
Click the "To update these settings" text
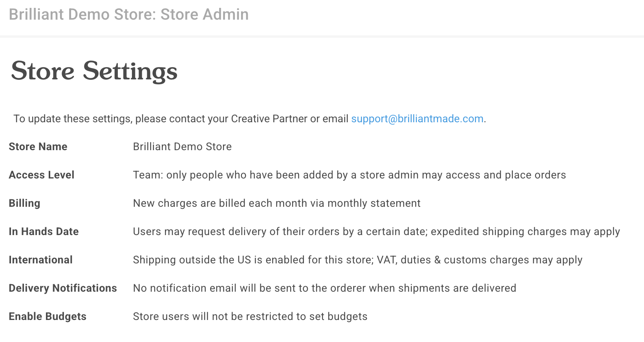coord(72,119)
